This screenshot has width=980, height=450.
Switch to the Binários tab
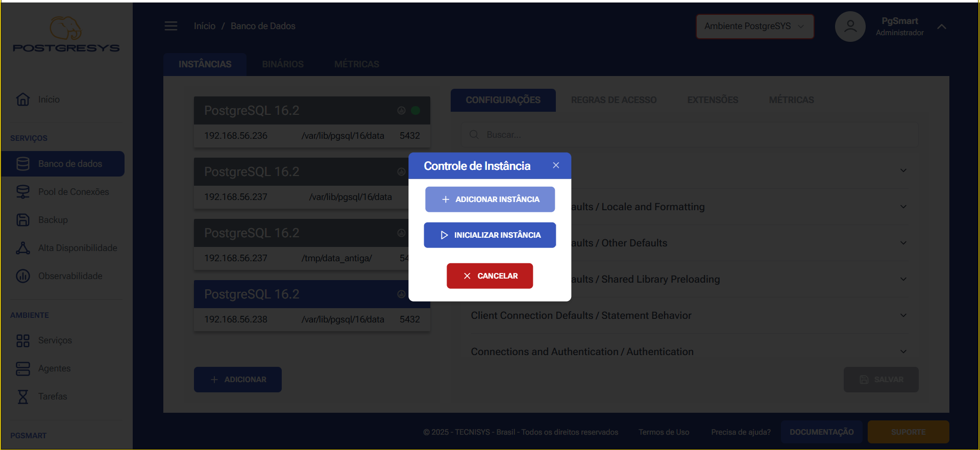(283, 64)
